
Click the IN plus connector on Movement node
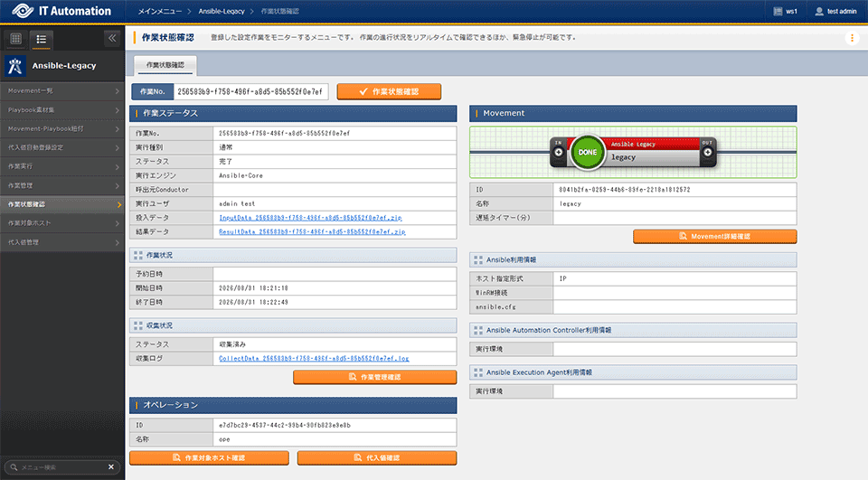point(559,152)
